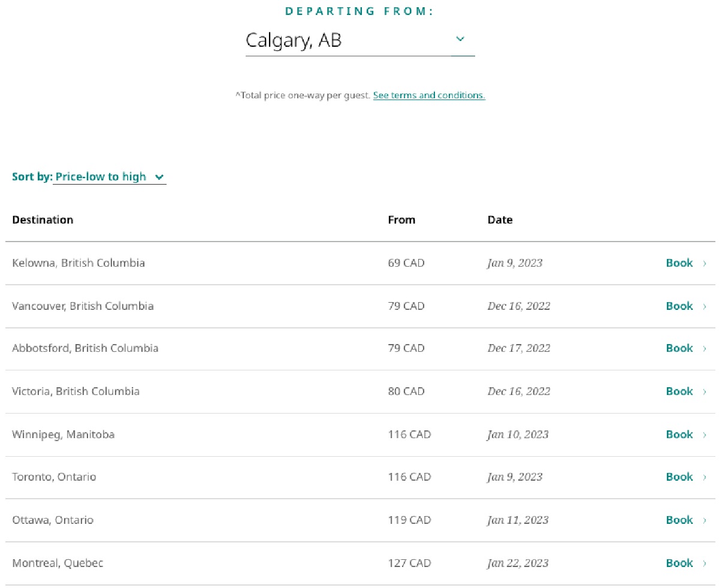
Task: Open the Calgary, AB departure city dropdown
Action: 360,40
